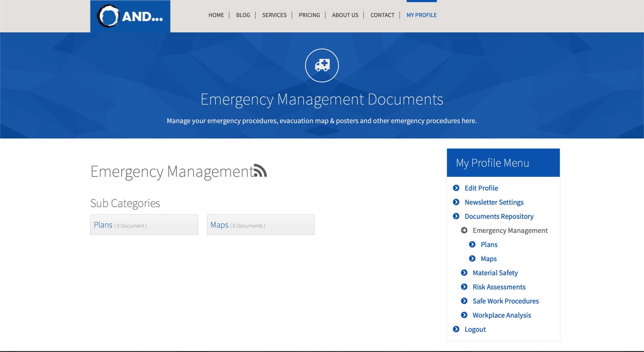The image size is (644, 352).
Task: Click the Emergency Management page heading
Action: [x=172, y=172]
